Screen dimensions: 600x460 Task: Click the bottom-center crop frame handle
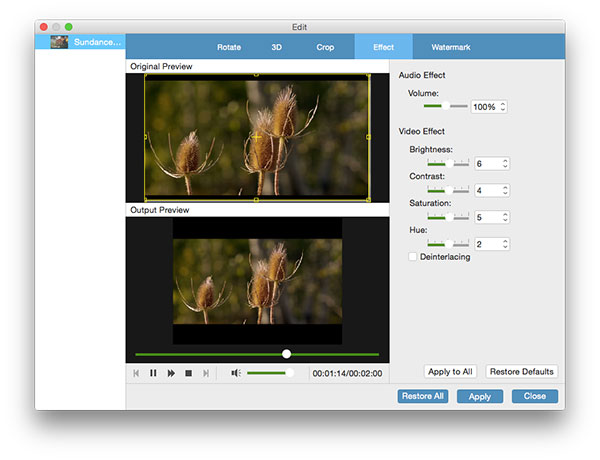coord(256,200)
